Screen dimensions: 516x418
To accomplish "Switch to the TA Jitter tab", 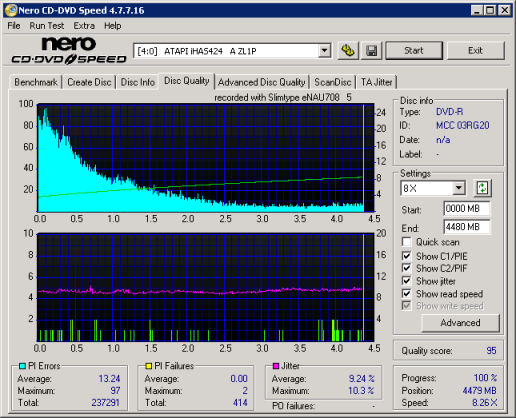I will coord(376,82).
